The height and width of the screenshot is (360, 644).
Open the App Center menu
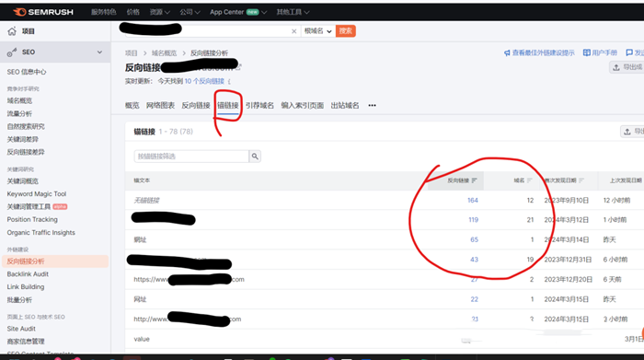tap(238, 12)
